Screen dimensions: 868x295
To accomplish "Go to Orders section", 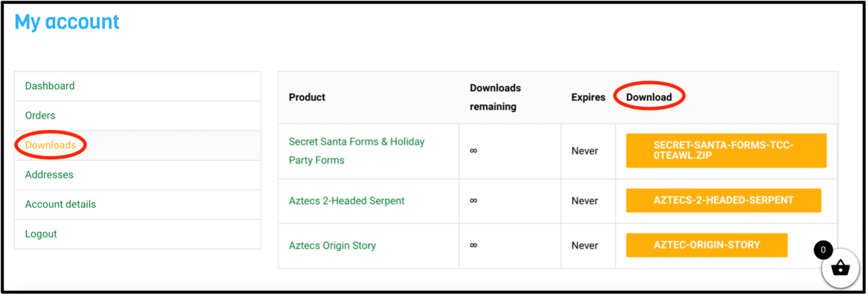I will coord(40,115).
